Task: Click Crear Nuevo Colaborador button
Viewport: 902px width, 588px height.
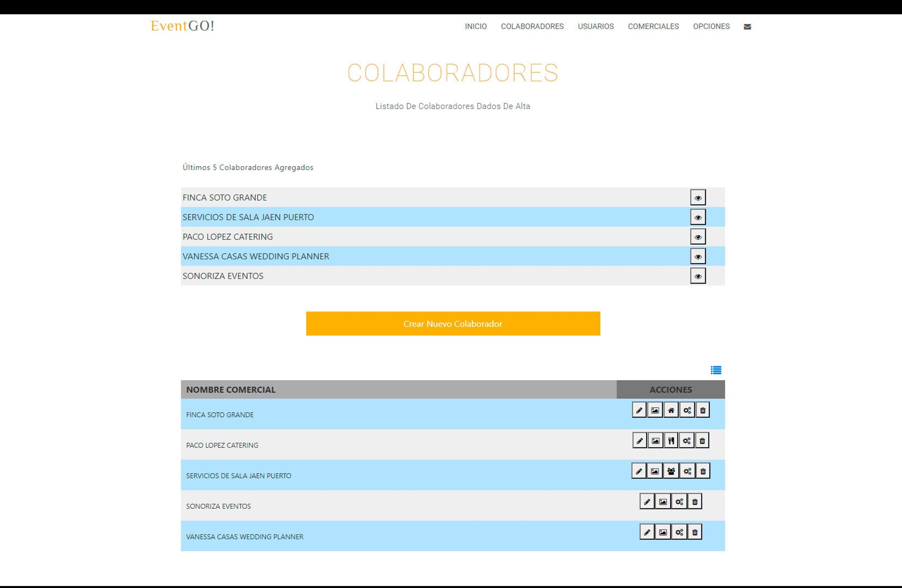Action: tap(453, 324)
